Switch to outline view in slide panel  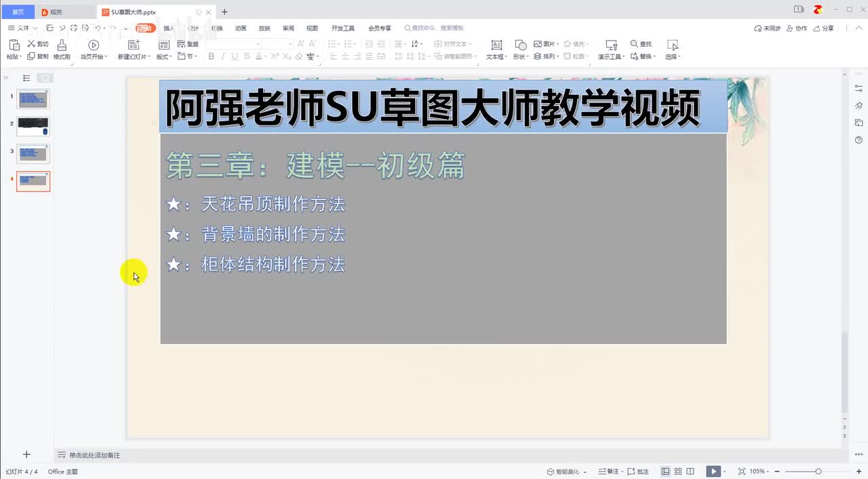[26, 78]
